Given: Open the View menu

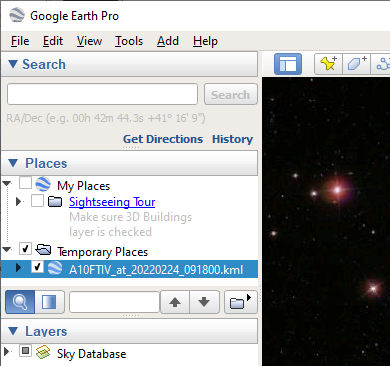Looking at the screenshot, I should pos(89,41).
